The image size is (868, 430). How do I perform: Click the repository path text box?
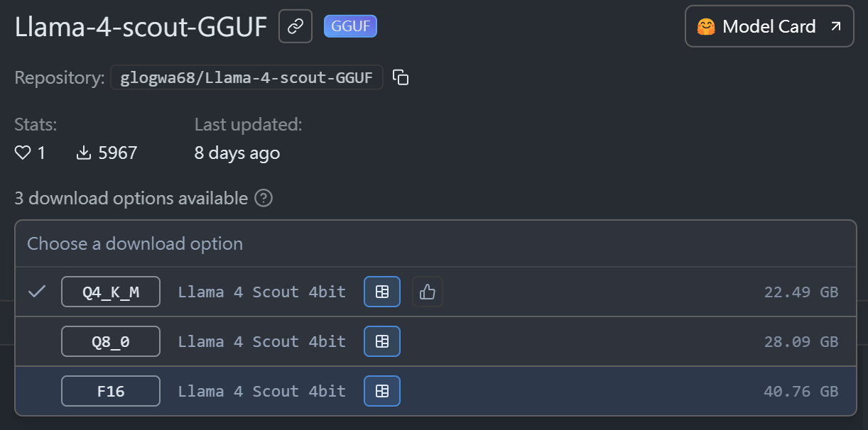(x=246, y=77)
